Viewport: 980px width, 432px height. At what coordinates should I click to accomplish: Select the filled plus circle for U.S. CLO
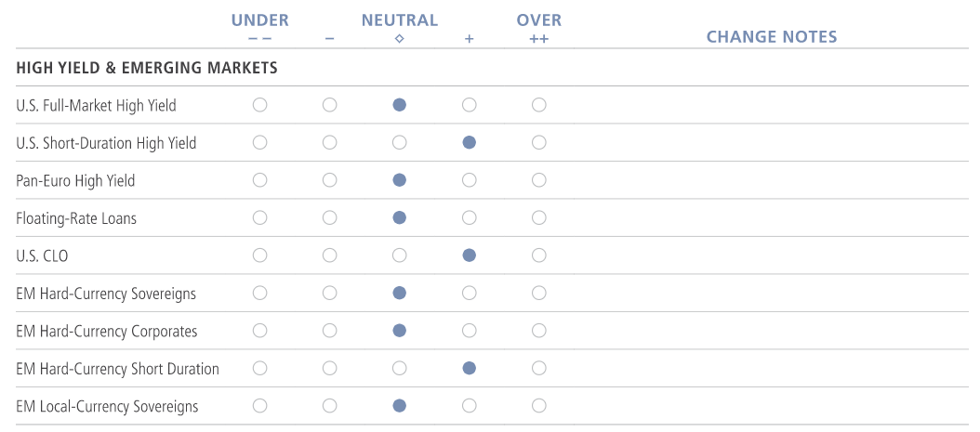click(x=470, y=255)
